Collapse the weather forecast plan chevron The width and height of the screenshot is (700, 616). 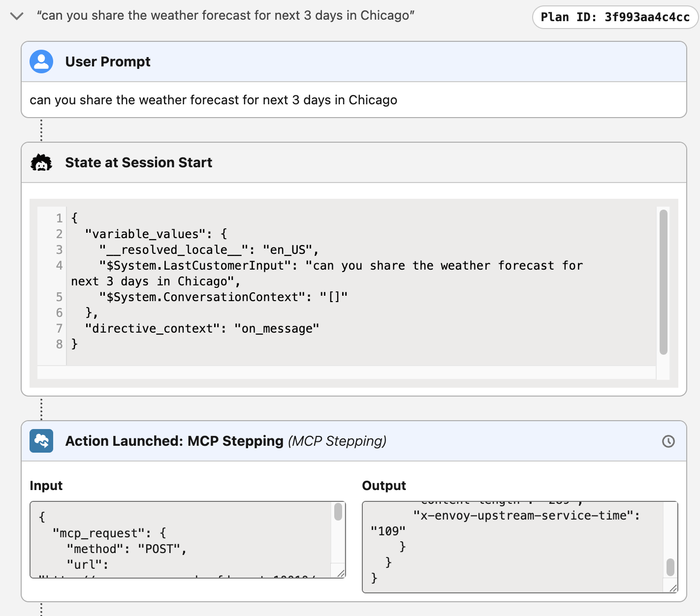[x=17, y=16]
